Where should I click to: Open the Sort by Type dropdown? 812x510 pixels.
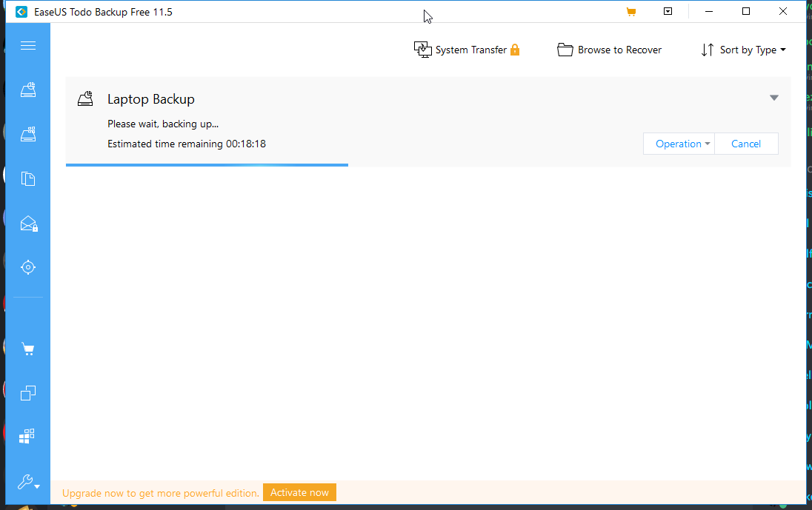point(744,50)
